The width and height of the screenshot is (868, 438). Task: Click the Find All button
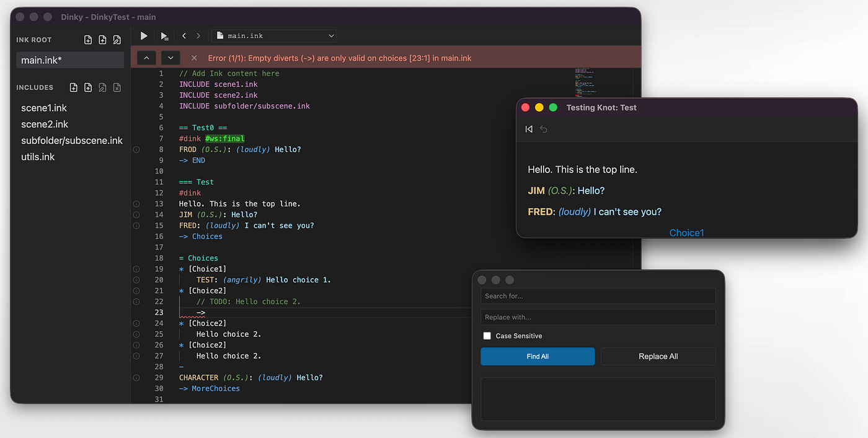[x=538, y=356]
